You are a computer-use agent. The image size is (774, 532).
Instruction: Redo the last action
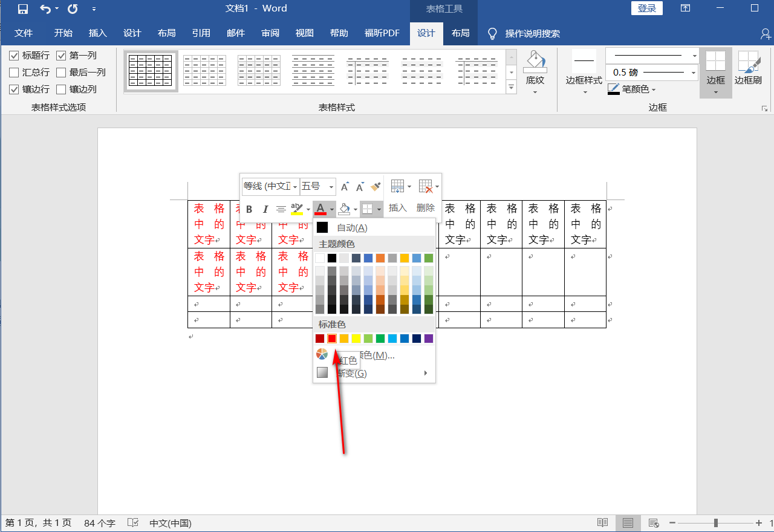click(73, 8)
